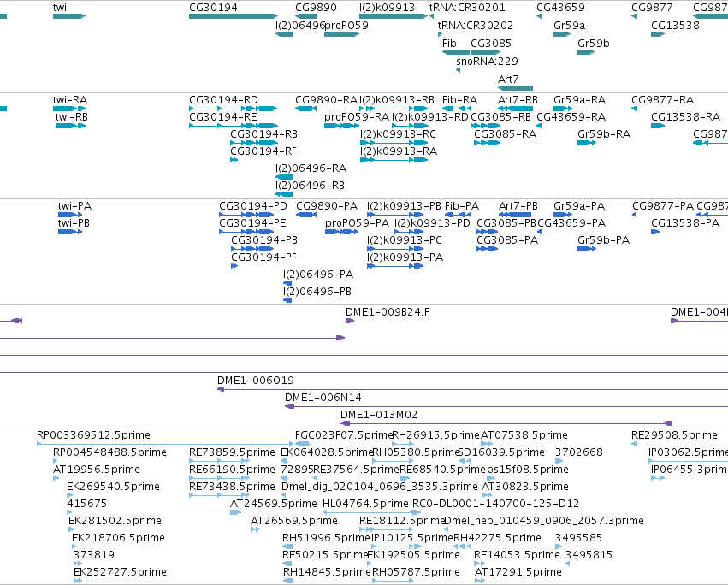The width and height of the screenshot is (728, 585).
Task: Select transcript CG30194-RF
Action: click(234, 160)
